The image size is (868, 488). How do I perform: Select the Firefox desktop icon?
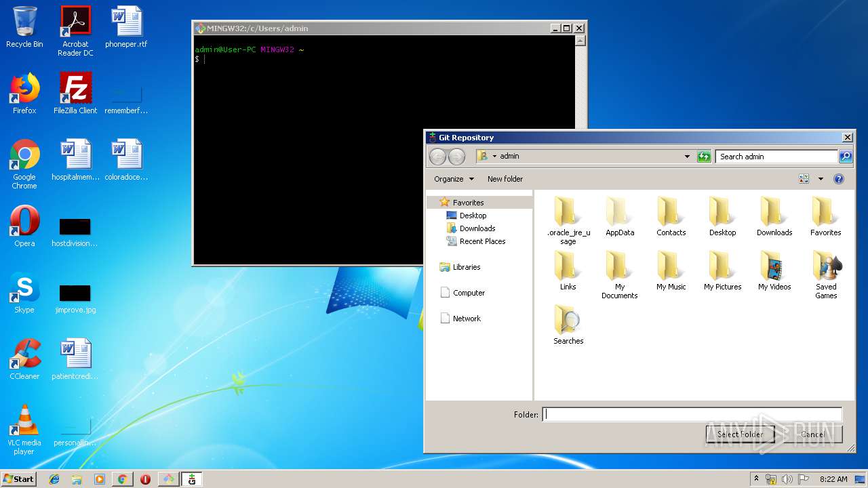24,94
